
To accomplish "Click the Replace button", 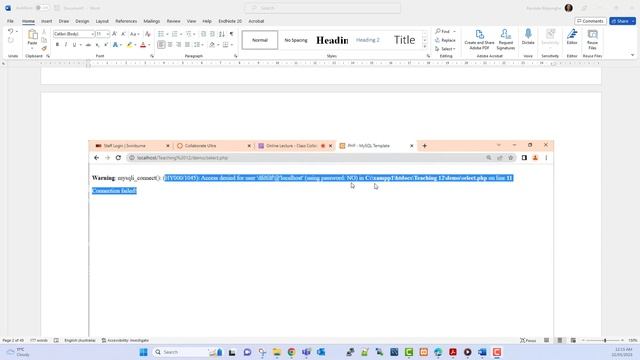I will click(x=445, y=40).
